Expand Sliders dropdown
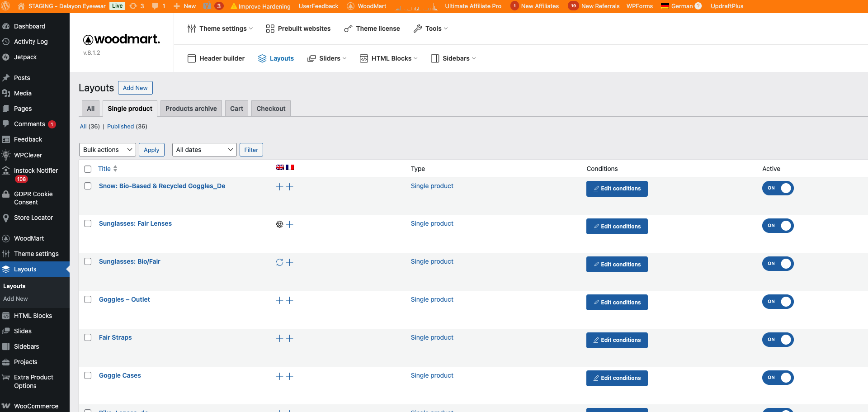 pyautogui.click(x=327, y=58)
